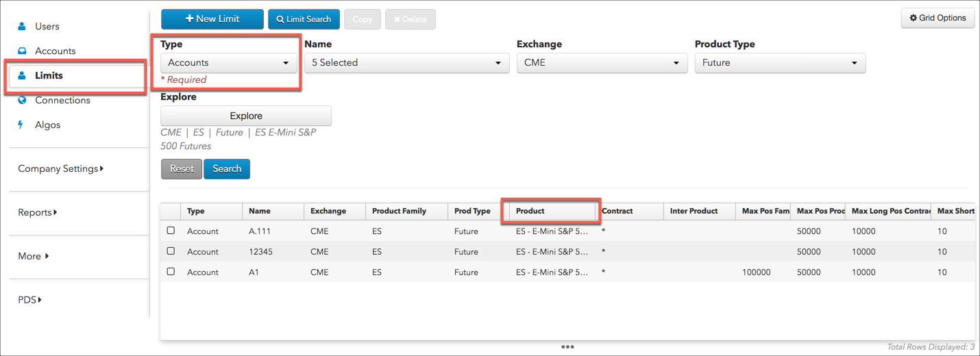Image resolution: width=980 pixels, height=356 pixels.
Task: Tick the checkbox for account A1
Action: point(171,272)
